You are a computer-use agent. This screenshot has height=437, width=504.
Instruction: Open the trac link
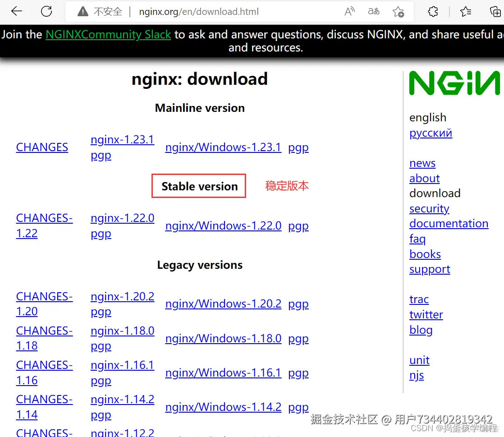pos(419,299)
